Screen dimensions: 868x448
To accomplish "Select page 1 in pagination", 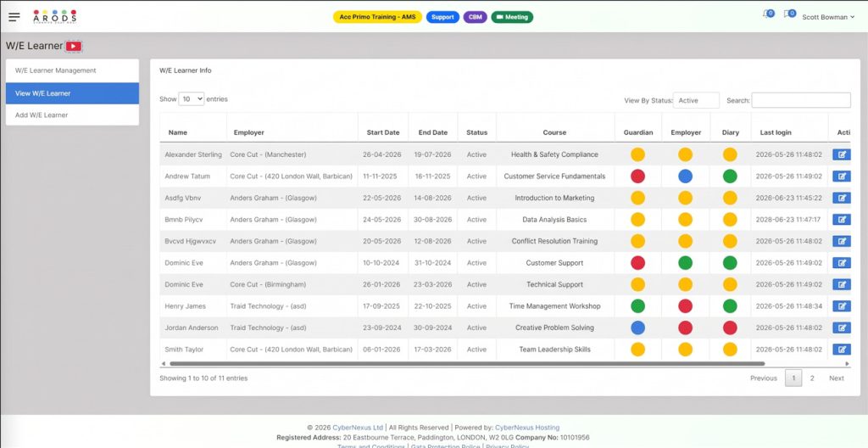I will (x=793, y=378).
